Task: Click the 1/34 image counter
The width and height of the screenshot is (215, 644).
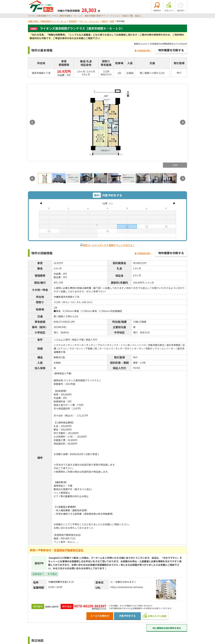Action: tap(175, 165)
